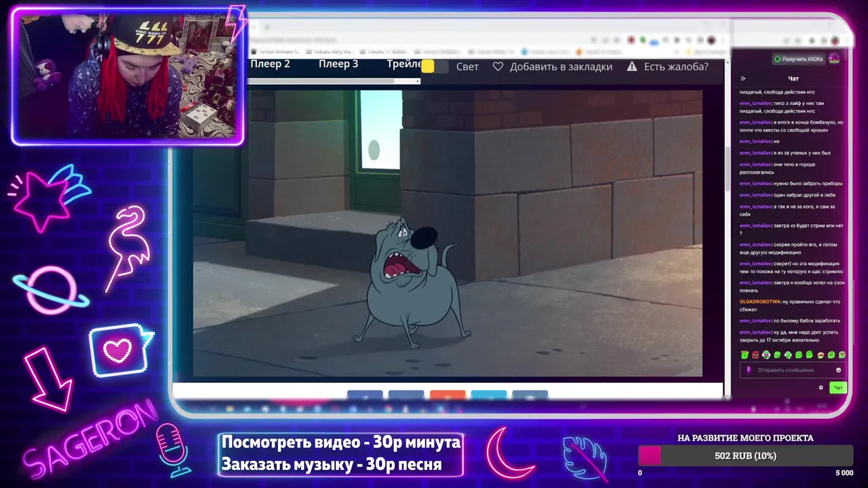This screenshot has height=488, width=868.
Task: Toggle the Свет light switch
Action: pos(435,66)
